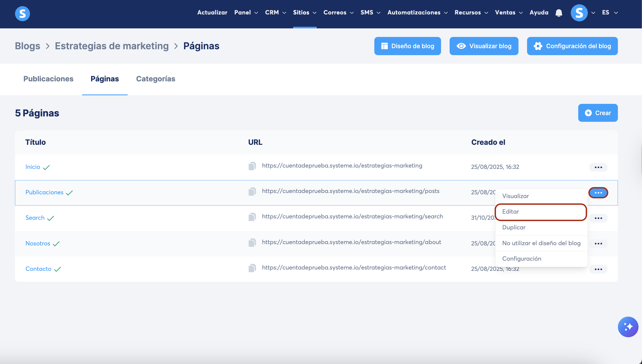The height and width of the screenshot is (364, 642).
Task: Open the notifications bell
Action: (559, 13)
